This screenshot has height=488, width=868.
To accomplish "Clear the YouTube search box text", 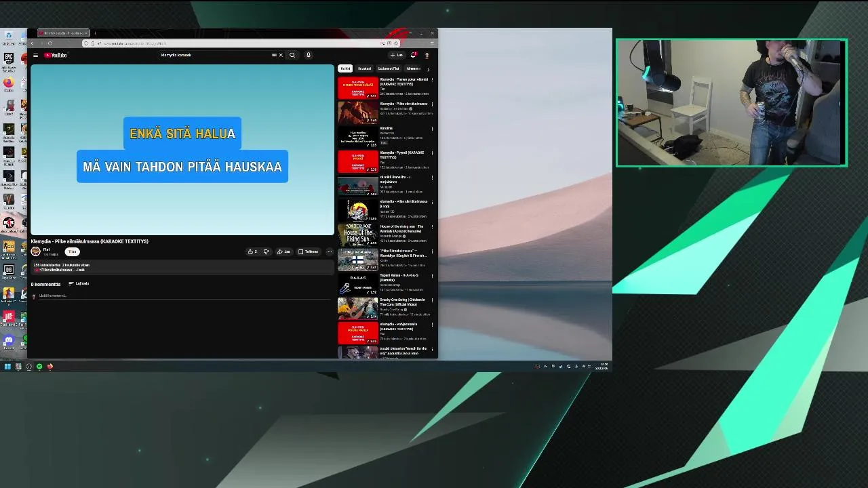I will [x=281, y=55].
